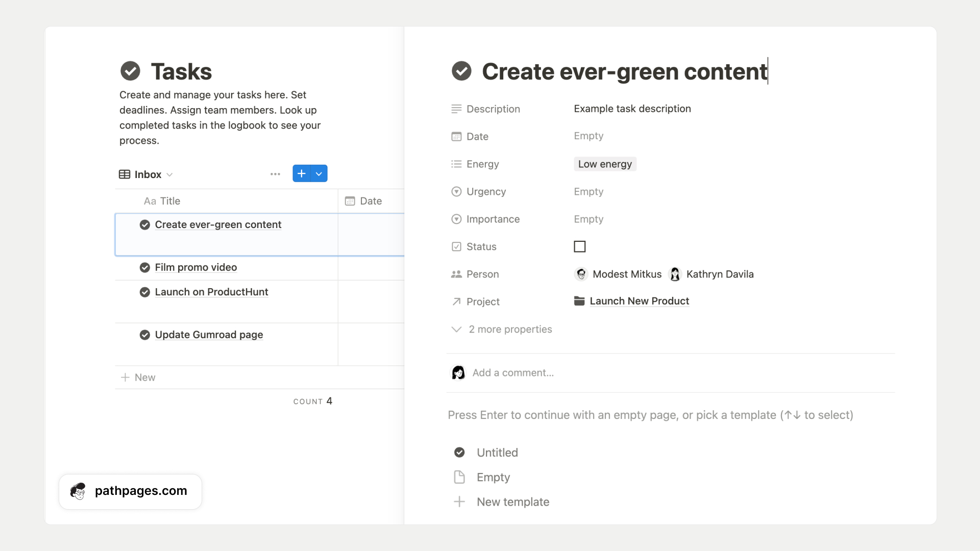Viewport: 980px width, 551px height.
Task: Click the calendar icon next to Date property
Action: (x=456, y=136)
